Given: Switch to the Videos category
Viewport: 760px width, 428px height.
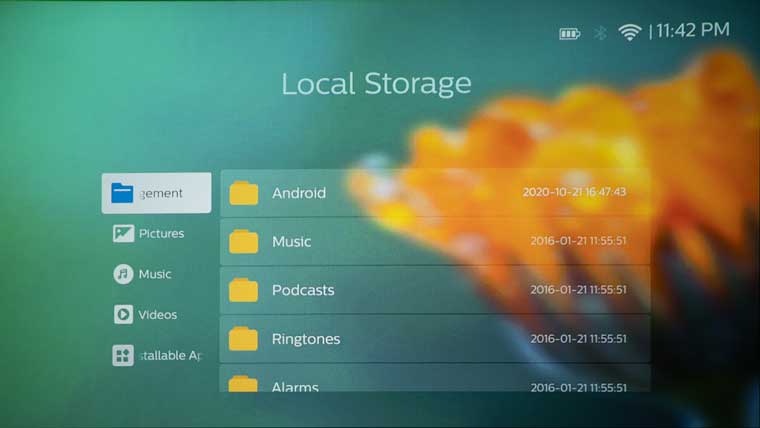Looking at the screenshot, I should coord(158,315).
